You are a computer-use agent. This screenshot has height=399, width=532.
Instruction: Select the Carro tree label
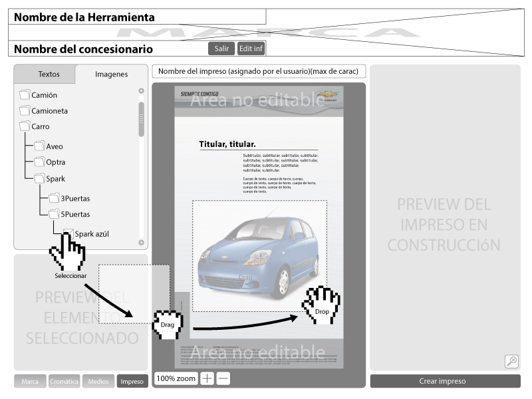41,126
